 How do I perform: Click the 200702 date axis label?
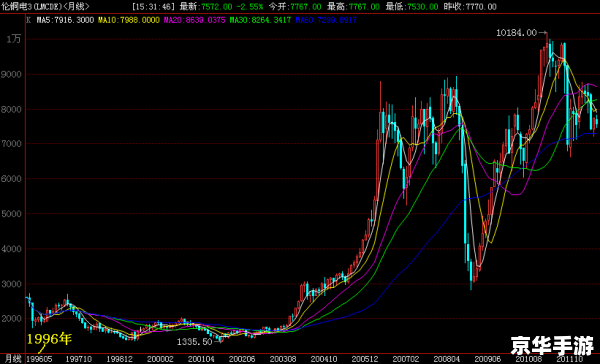(x=406, y=359)
